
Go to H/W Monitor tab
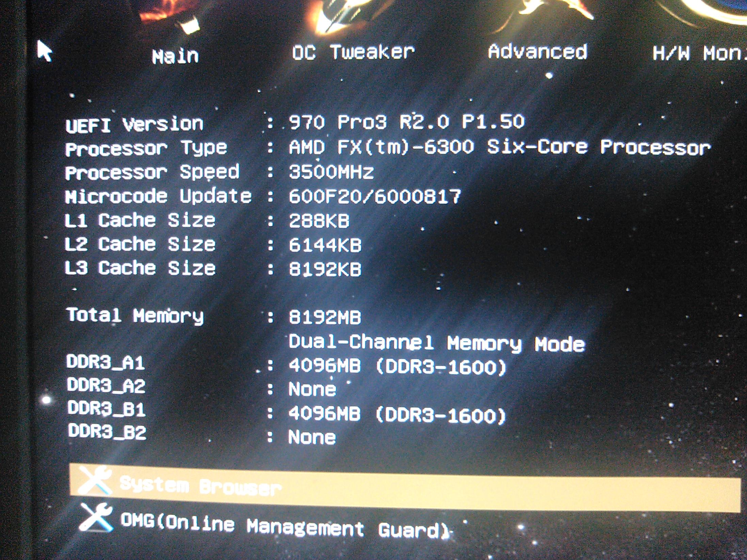[698, 54]
